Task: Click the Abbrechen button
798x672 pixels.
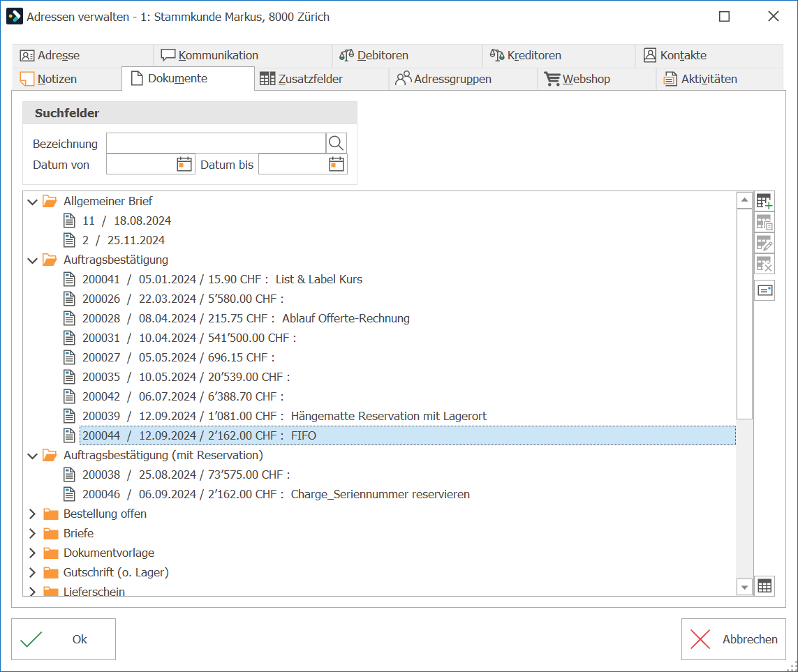Action: [733, 639]
